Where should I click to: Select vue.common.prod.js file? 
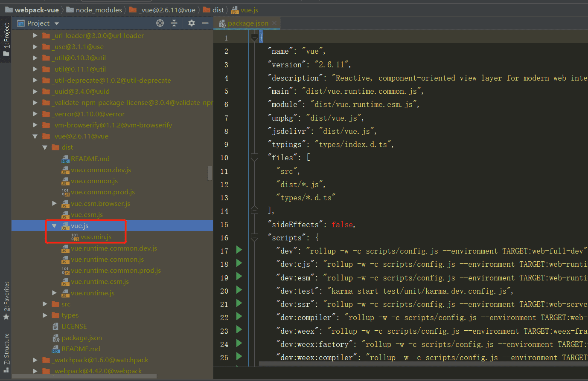click(x=102, y=192)
